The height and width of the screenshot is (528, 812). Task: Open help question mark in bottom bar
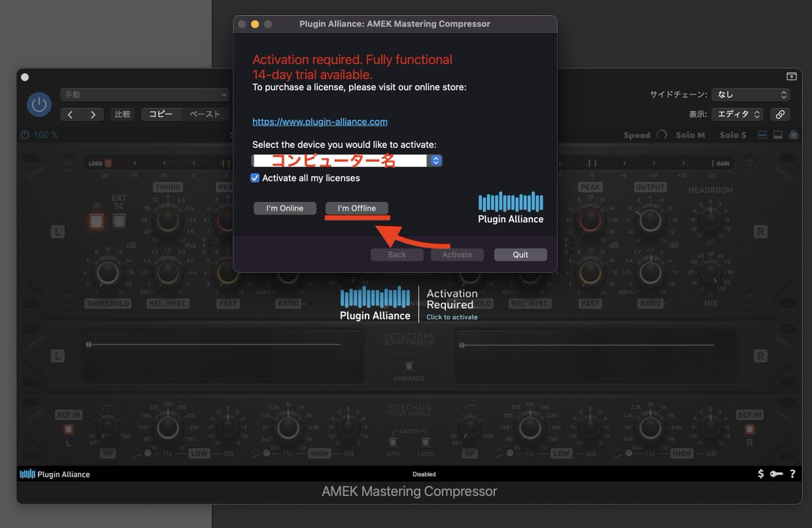(792, 474)
